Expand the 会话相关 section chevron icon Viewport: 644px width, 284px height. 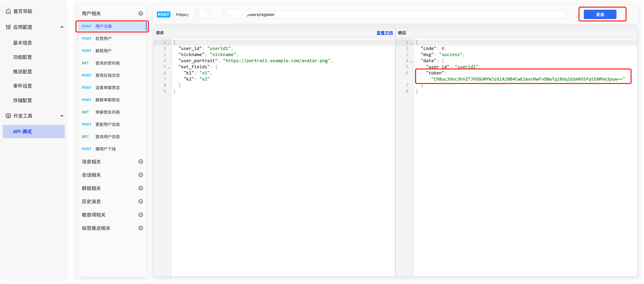pos(141,175)
